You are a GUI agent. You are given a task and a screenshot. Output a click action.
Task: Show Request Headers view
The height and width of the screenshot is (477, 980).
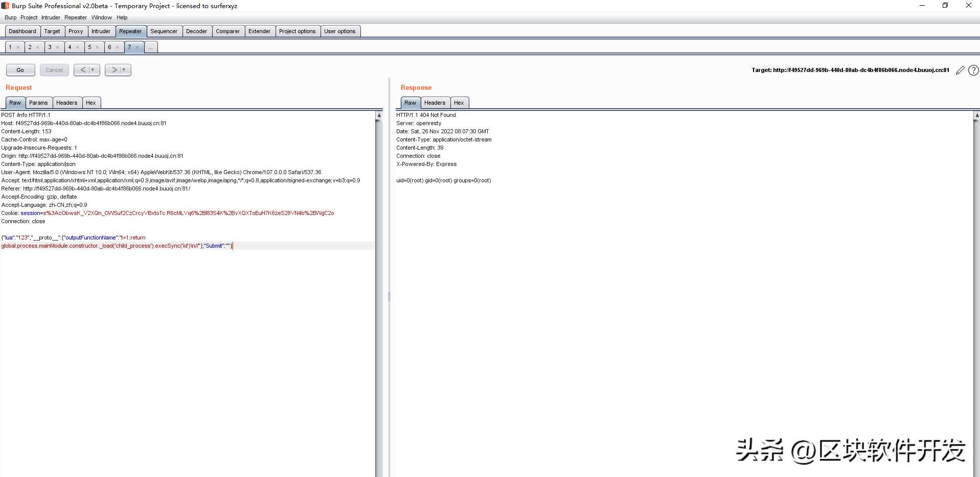pyautogui.click(x=67, y=103)
